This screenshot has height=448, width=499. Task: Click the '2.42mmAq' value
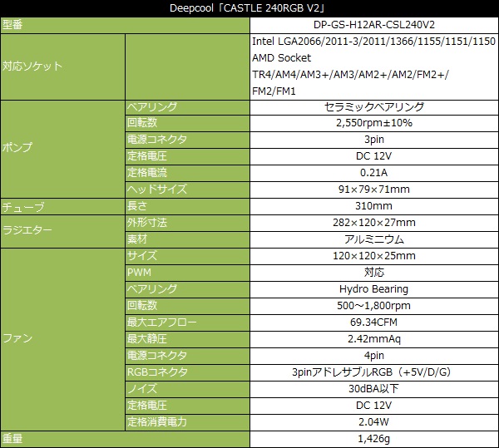pyautogui.click(x=374, y=339)
